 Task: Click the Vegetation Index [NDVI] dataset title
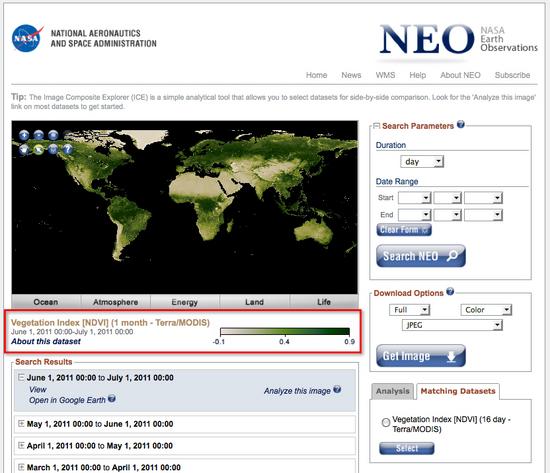[110, 322]
